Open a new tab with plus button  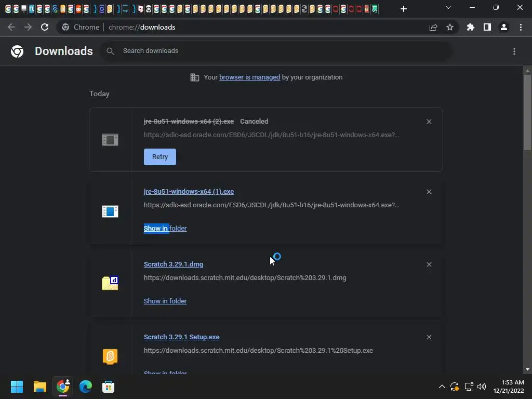[403, 9]
